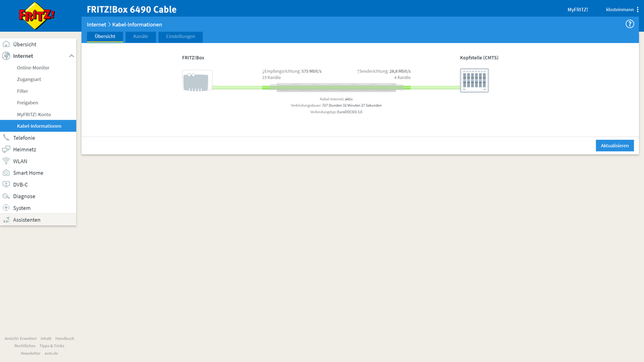Click the 4 Kanäle text

[402, 77]
